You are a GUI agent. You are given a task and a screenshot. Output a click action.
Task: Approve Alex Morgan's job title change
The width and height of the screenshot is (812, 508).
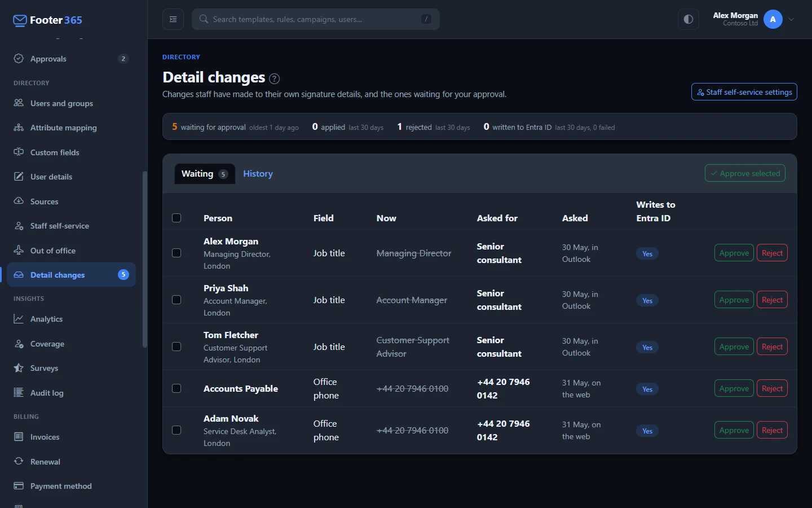[x=734, y=253]
